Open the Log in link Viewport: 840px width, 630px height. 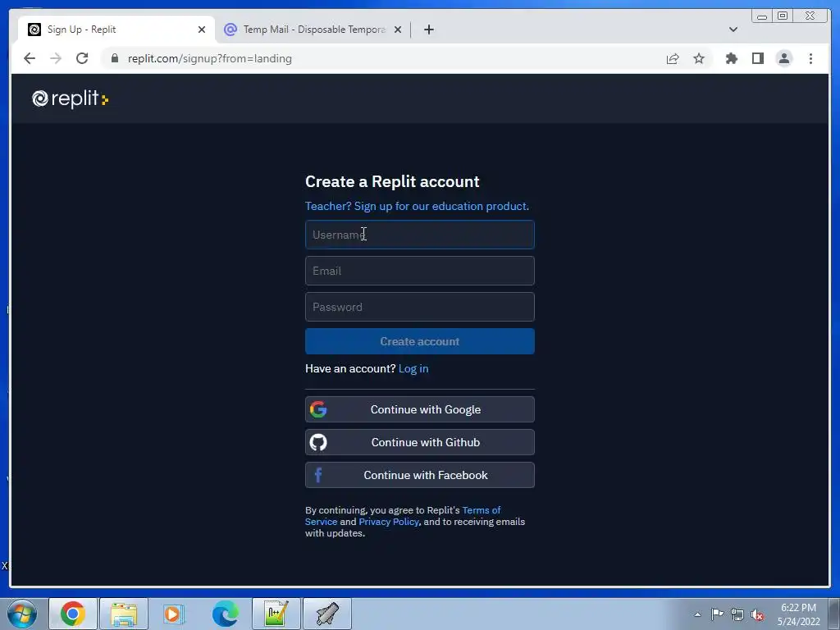[413, 368]
